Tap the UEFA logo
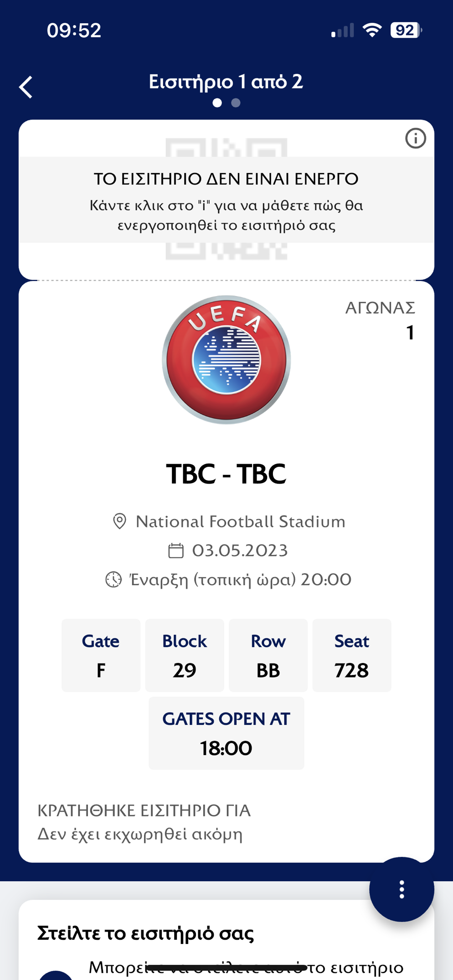Screen dimensions: 453x980 point(226,360)
